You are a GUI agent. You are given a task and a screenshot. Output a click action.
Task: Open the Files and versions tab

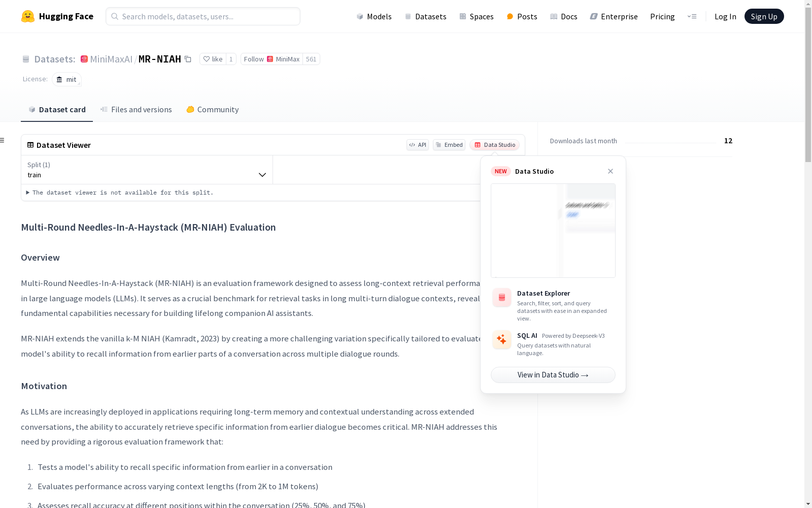tap(136, 110)
